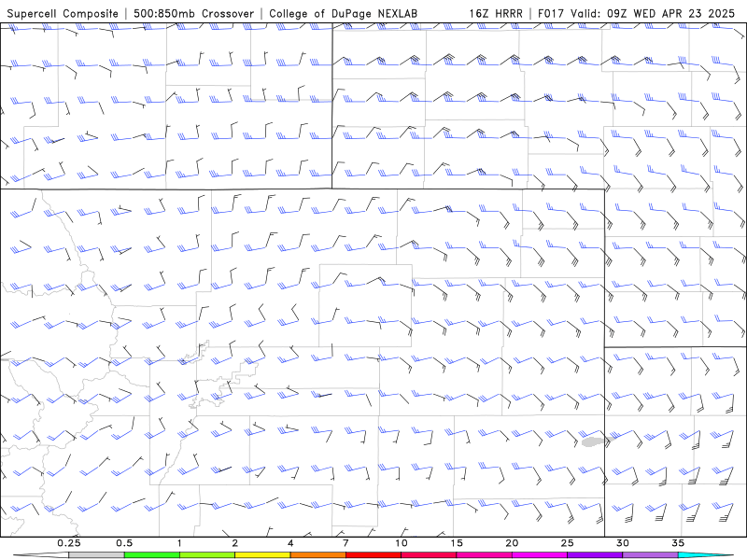The height and width of the screenshot is (560, 747).
Task: Click the '7' legend value
Action: [x=345, y=543]
